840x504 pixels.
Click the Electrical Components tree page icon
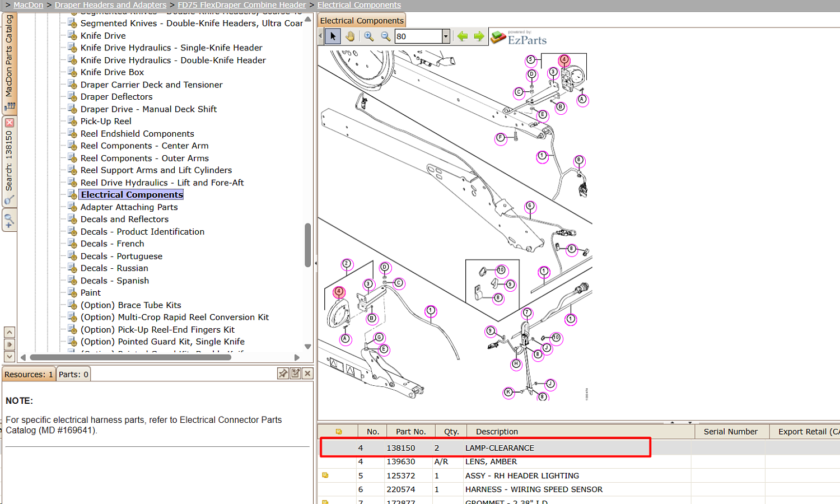[x=73, y=194]
